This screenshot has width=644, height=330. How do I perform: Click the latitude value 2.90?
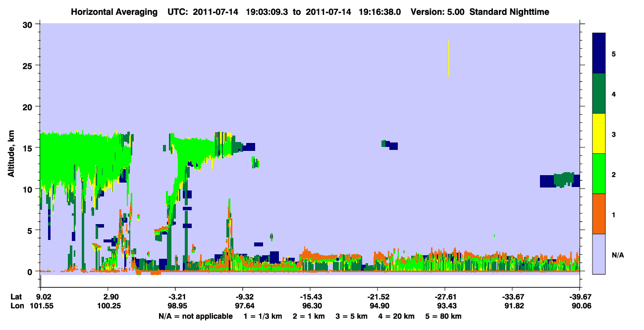[111, 297]
